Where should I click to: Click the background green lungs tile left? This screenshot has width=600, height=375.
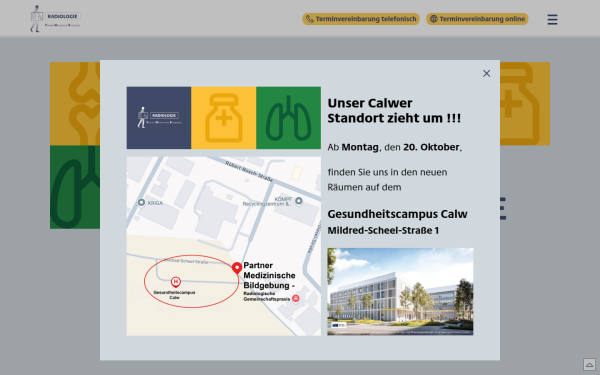(75, 187)
